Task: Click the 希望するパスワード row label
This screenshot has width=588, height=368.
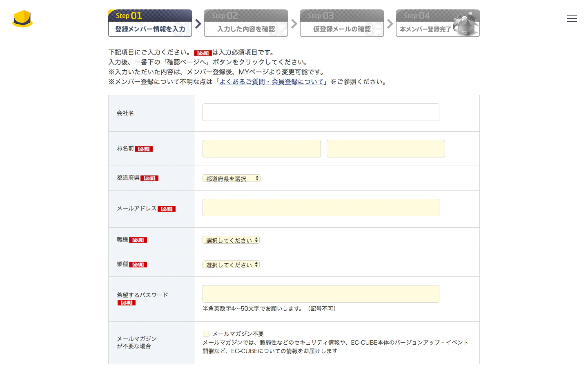Action: pos(143,295)
